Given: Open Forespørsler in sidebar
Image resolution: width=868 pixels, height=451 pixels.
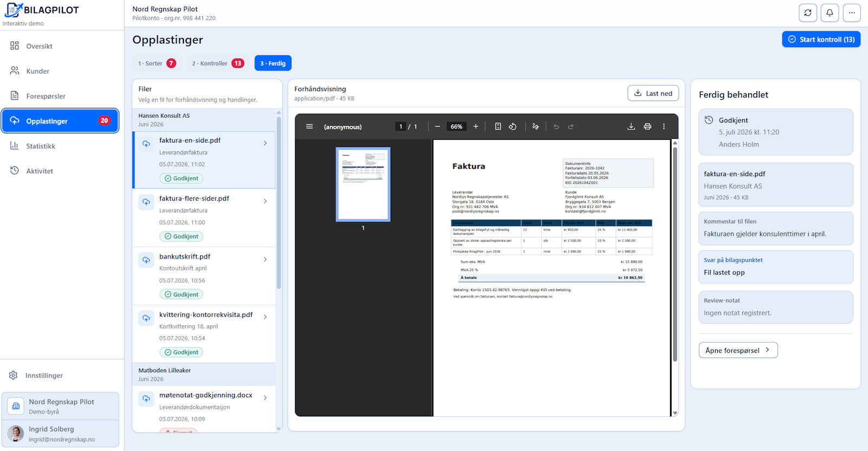Looking at the screenshot, I should 60,96.
